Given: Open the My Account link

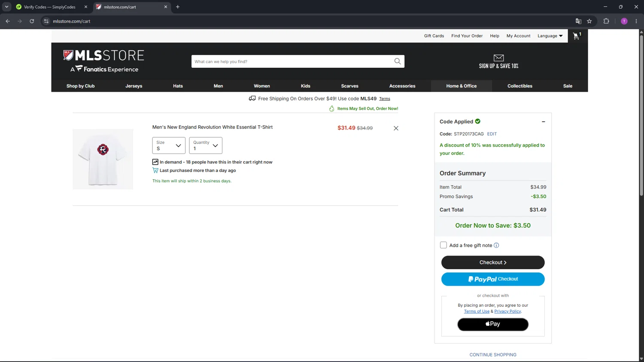Looking at the screenshot, I should (x=518, y=36).
